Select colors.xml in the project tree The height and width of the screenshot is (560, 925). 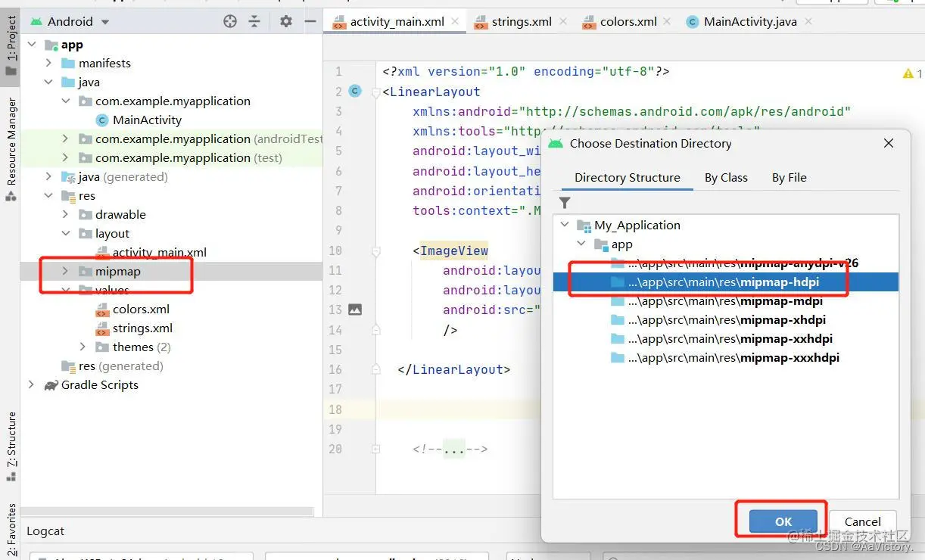pyautogui.click(x=132, y=310)
